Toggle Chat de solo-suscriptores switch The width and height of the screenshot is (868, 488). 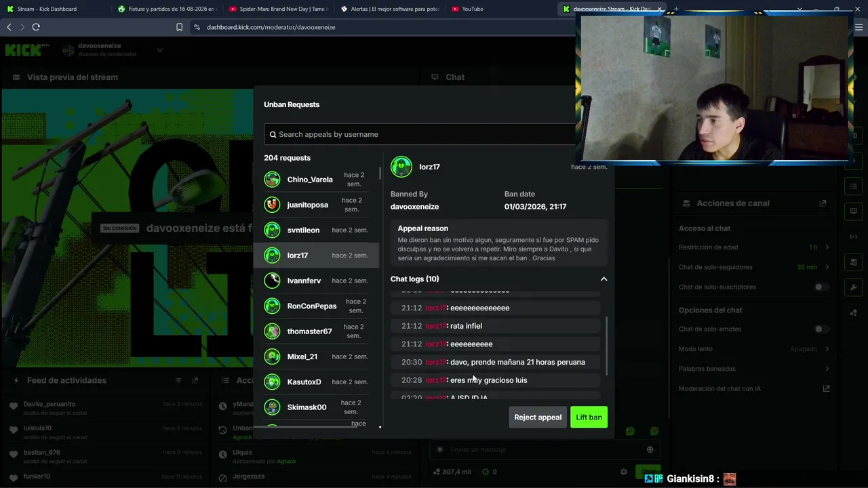821,287
